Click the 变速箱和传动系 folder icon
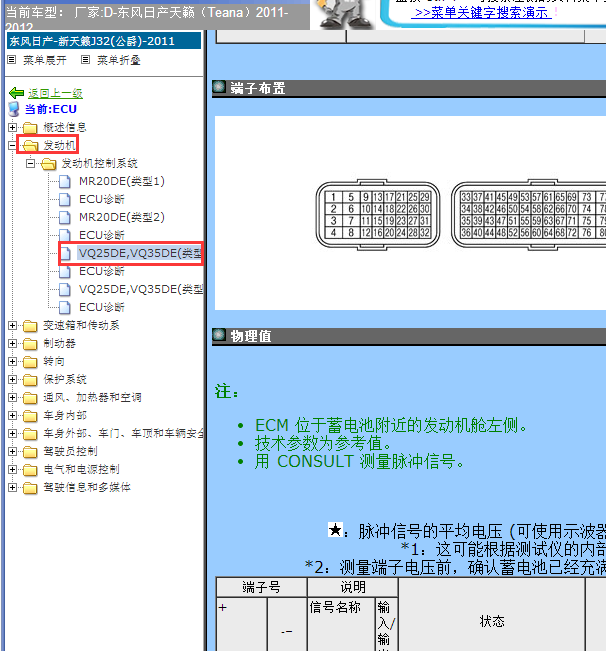This screenshot has width=606, height=651. click(30, 326)
